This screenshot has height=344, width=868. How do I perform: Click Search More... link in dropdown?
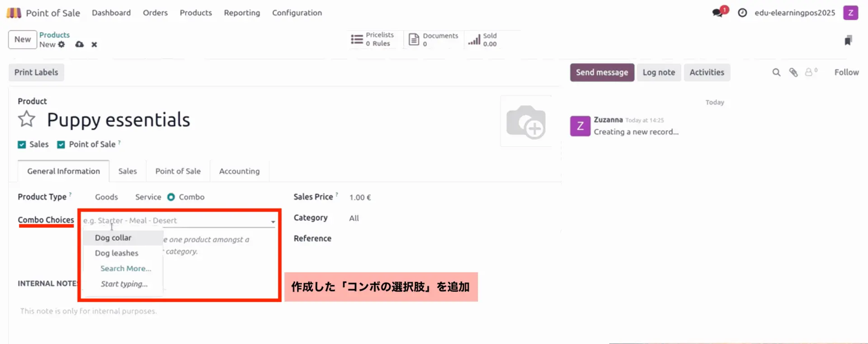(126, 269)
